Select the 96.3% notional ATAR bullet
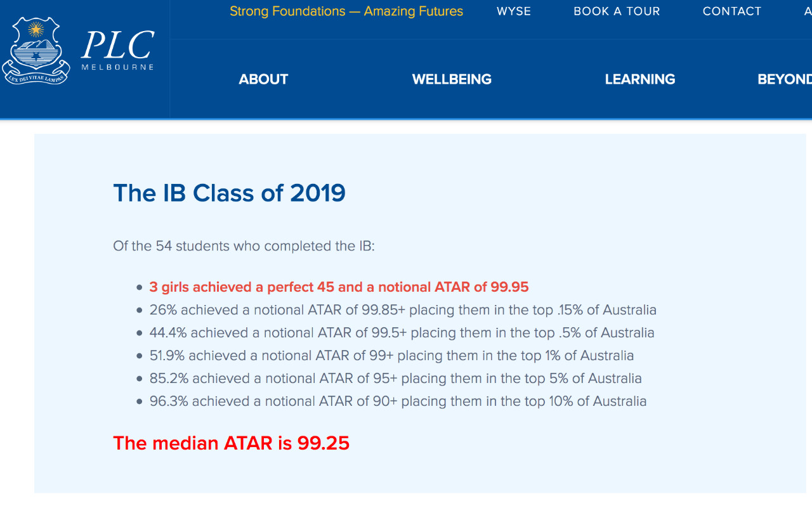 (x=398, y=401)
